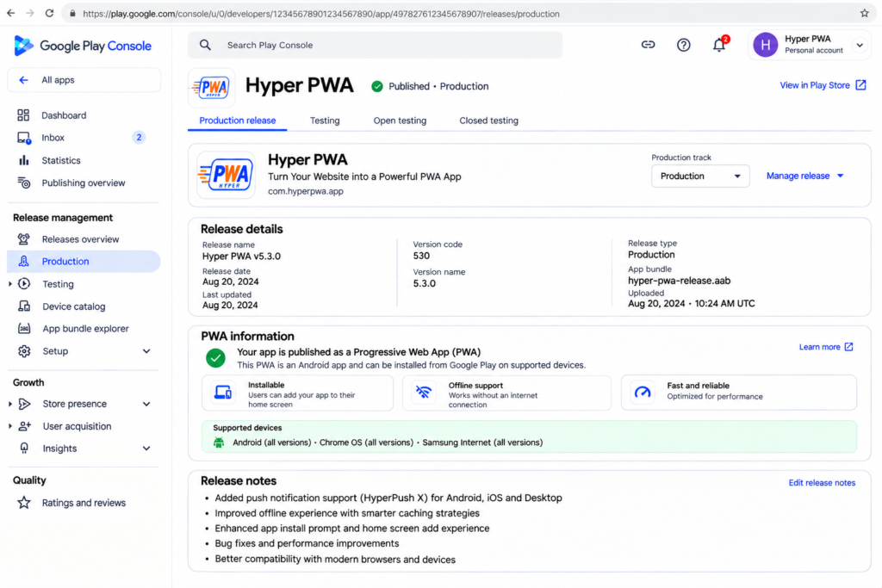Expand the Store presence chevron
This screenshot has width=882, height=588.
coord(146,404)
